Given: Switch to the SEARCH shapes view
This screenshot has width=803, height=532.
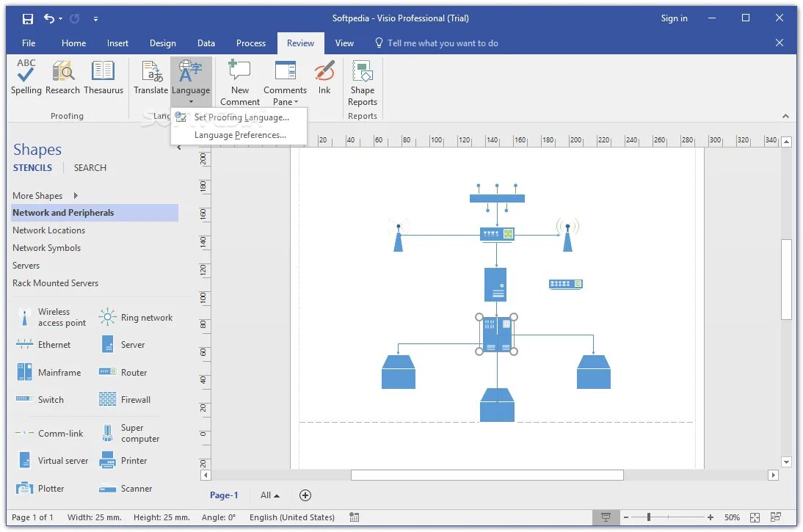Looking at the screenshot, I should click(x=90, y=168).
